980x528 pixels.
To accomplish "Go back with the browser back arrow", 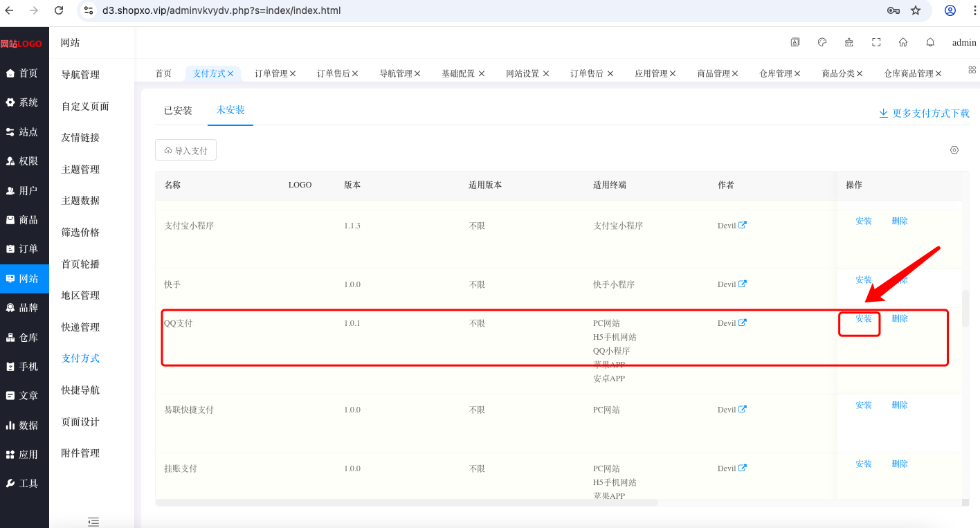I will pyautogui.click(x=9, y=10).
